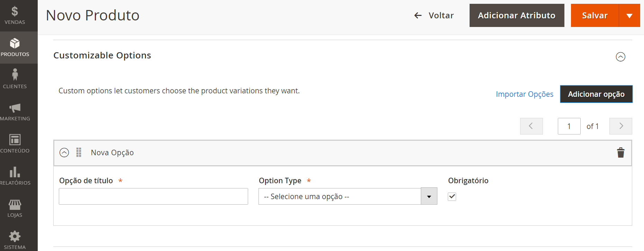This screenshot has height=251, width=644.
Task: Open the Option Type dropdown
Action: click(348, 196)
